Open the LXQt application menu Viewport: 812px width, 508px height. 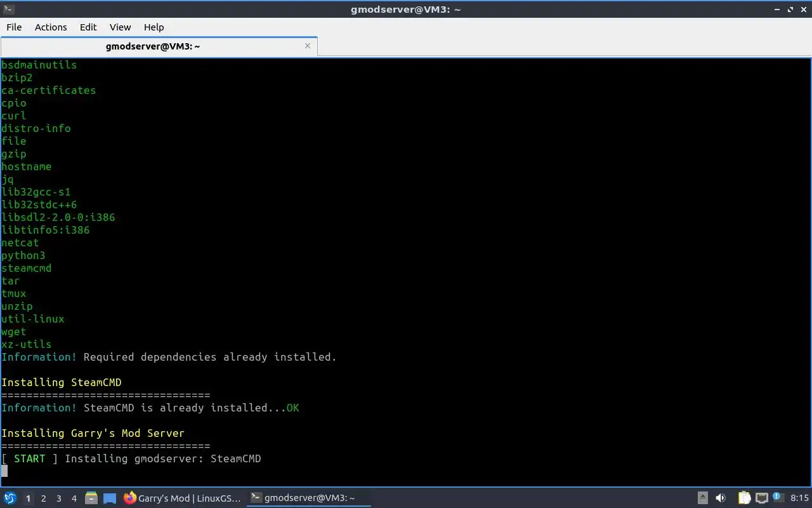(x=10, y=498)
